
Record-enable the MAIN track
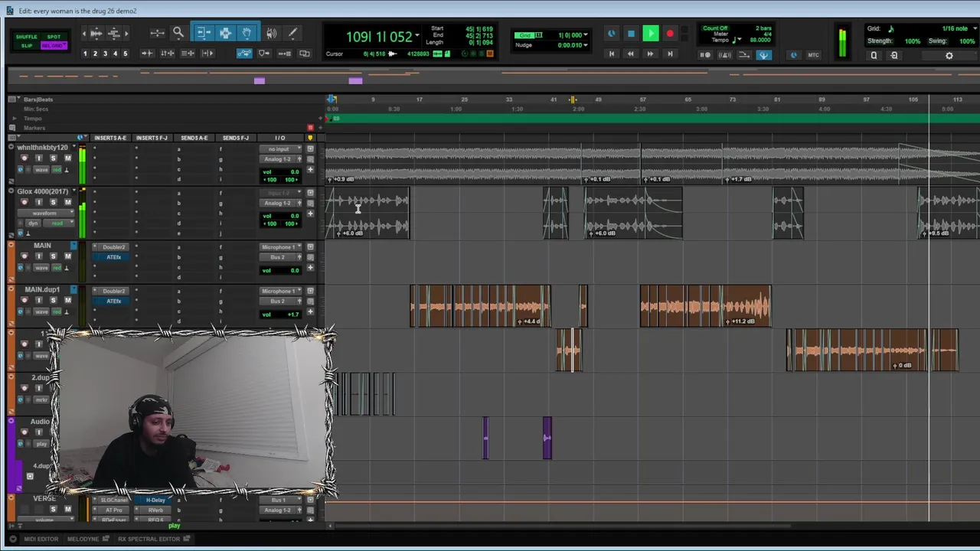pyautogui.click(x=24, y=256)
